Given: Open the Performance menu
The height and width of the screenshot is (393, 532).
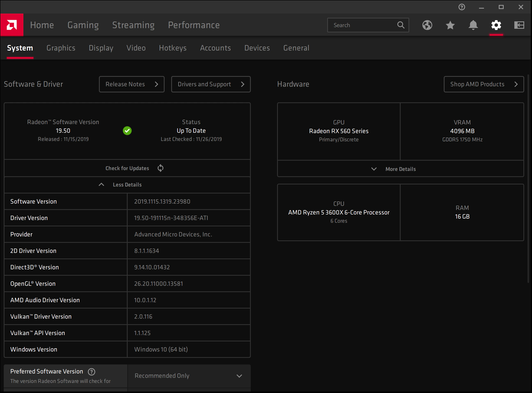Looking at the screenshot, I should pyautogui.click(x=194, y=25).
